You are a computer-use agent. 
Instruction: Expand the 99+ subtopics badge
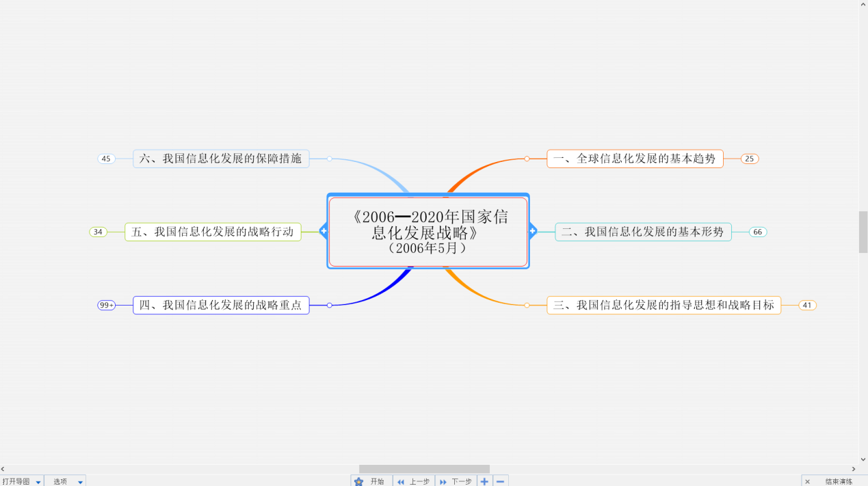(107, 305)
